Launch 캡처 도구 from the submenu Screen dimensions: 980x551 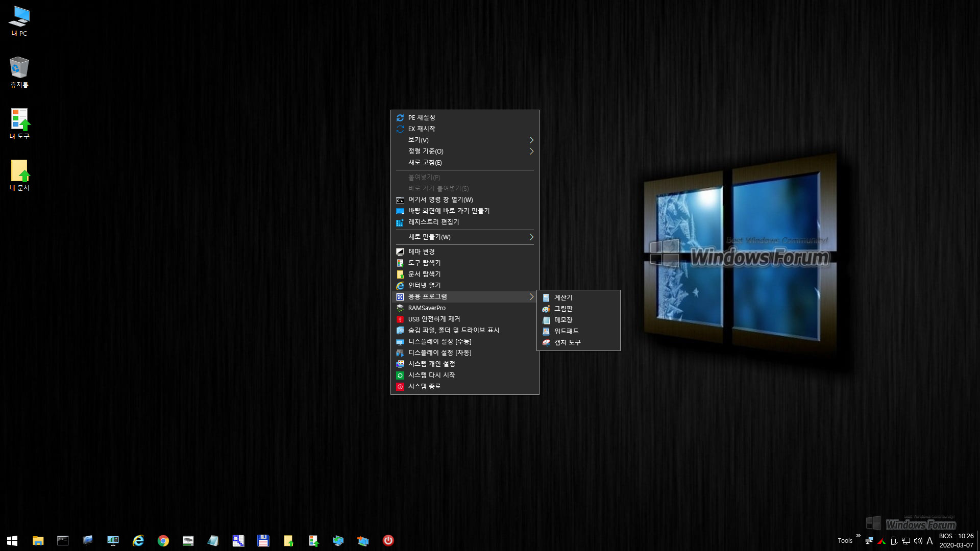[x=579, y=342]
